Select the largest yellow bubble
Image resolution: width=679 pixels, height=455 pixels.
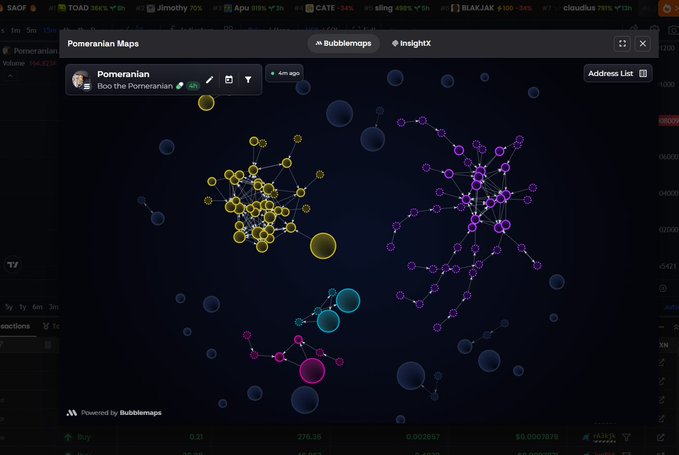coord(323,246)
